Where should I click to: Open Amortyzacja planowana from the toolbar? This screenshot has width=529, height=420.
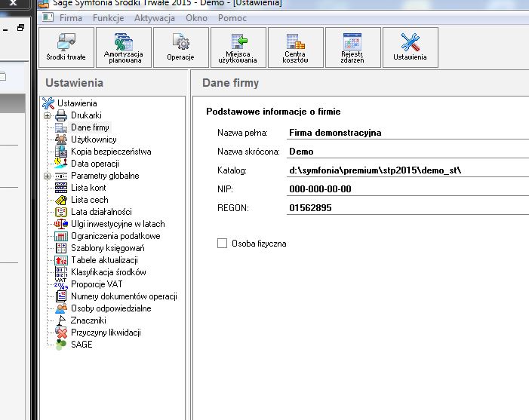[x=124, y=48]
